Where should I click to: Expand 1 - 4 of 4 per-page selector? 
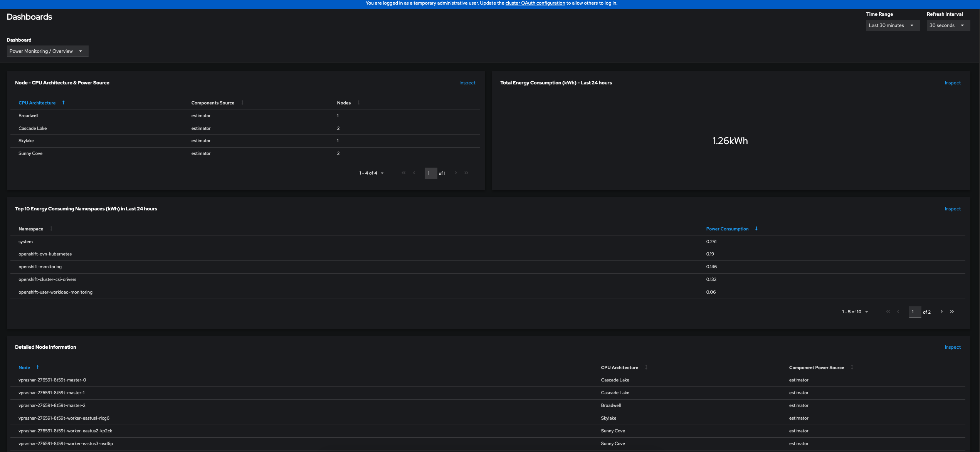371,173
